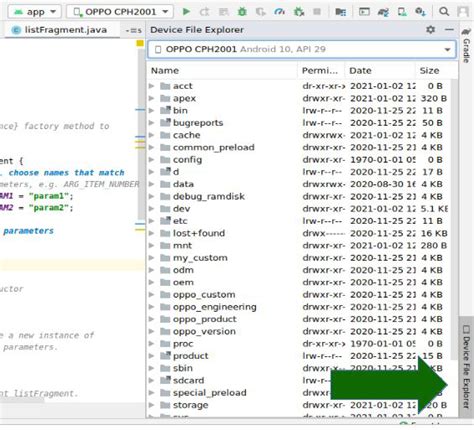Click the Debug app bug icon
Screen dimensions: 474x430
(x=242, y=12)
